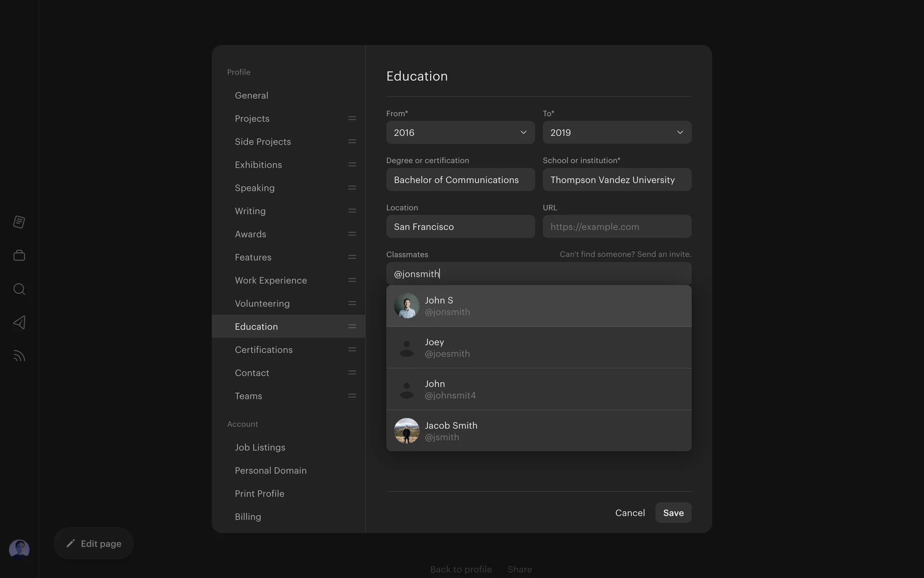Image resolution: width=924 pixels, height=578 pixels.
Task: Expand the From year dropdown showing 2016
Action: (460, 132)
